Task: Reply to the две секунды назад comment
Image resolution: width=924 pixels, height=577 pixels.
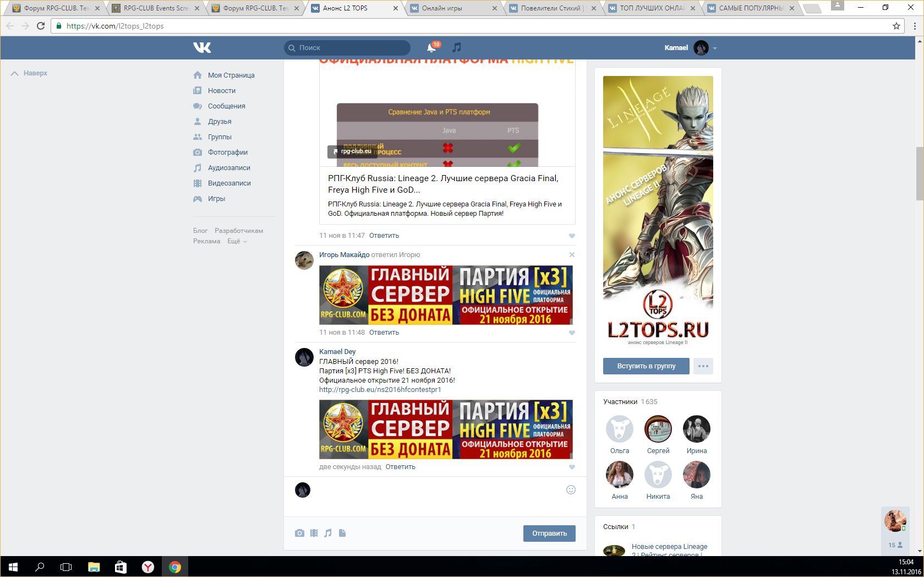Action: coord(401,467)
